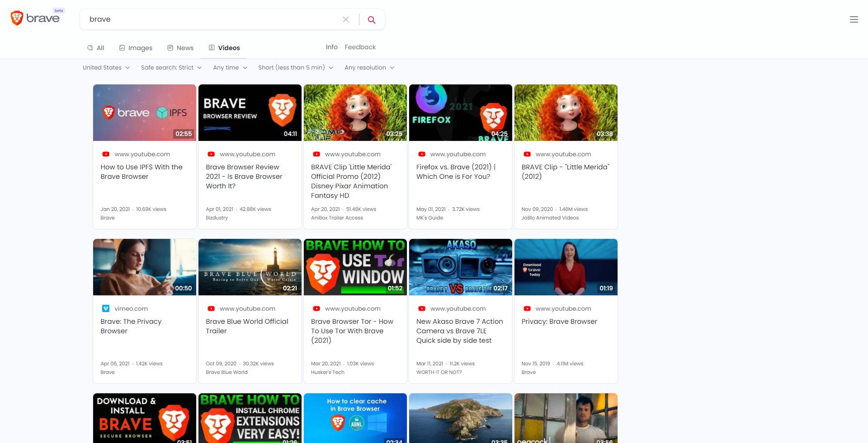Expand the United States region dropdown
The height and width of the screenshot is (443, 868).
(x=106, y=67)
